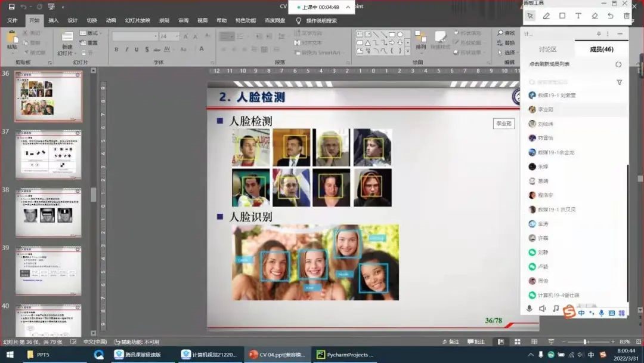Toggle bold text formatting
Viewport: 644px width, 363px height.
tap(116, 50)
